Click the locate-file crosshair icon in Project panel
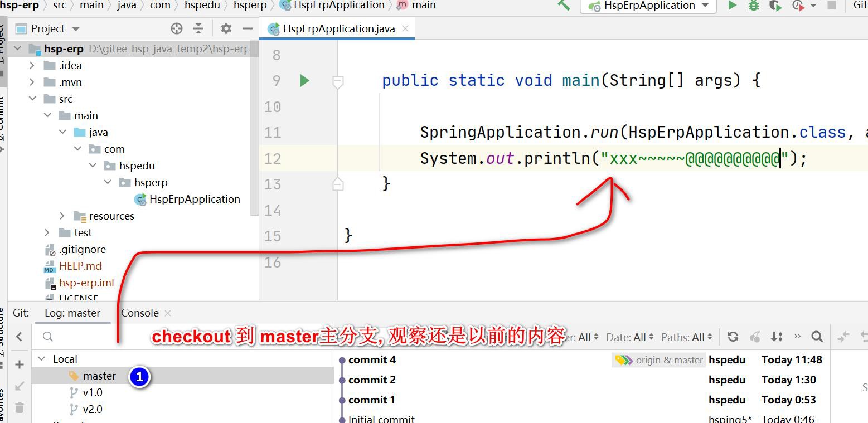 click(x=177, y=28)
